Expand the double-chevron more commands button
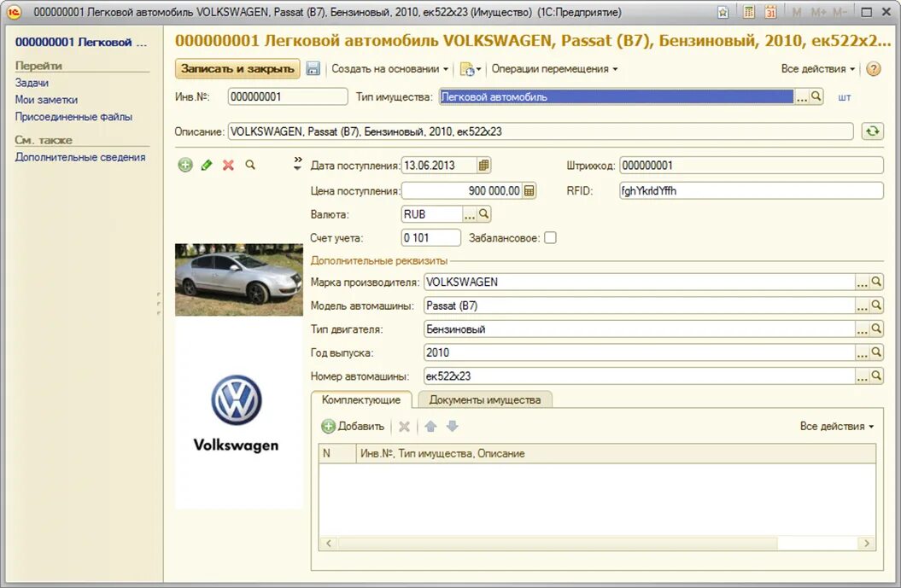 pos(297,164)
